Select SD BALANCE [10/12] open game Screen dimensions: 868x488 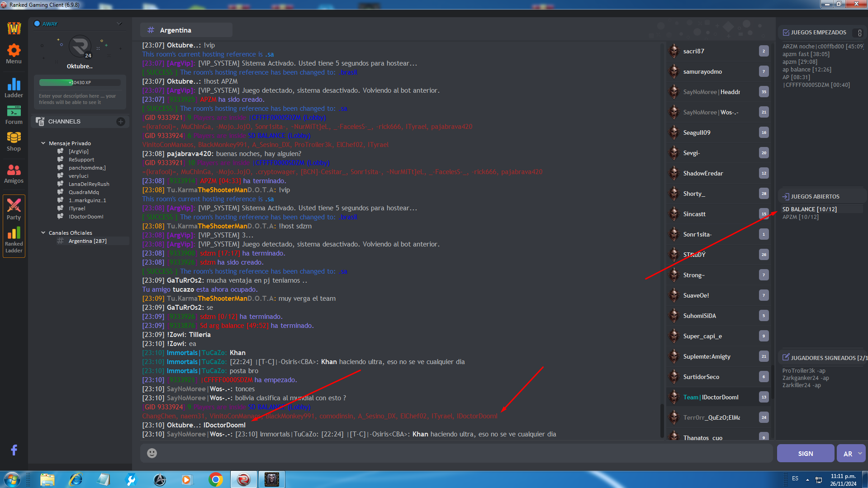(x=809, y=209)
